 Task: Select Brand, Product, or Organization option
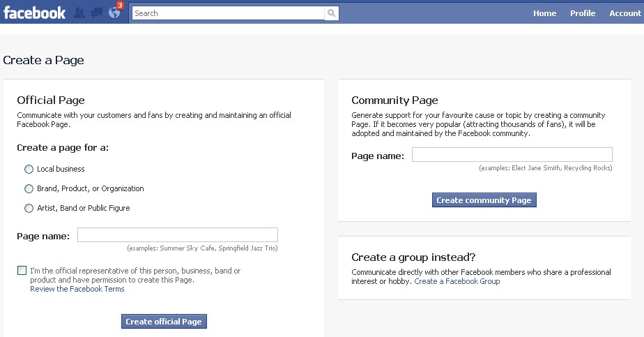pyautogui.click(x=29, y=188)
